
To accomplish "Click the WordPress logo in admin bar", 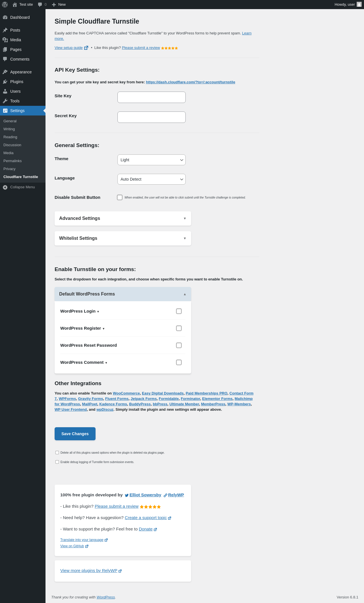I will 5,5.
